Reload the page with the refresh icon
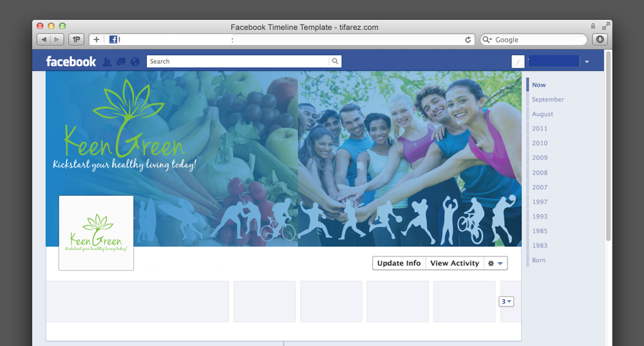The image size is (644, 346). click(x=468, y=40)
